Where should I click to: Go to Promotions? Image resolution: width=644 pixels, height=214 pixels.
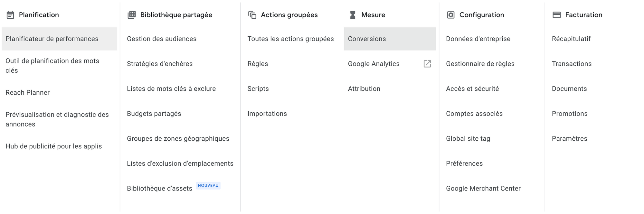click(570, 114)
